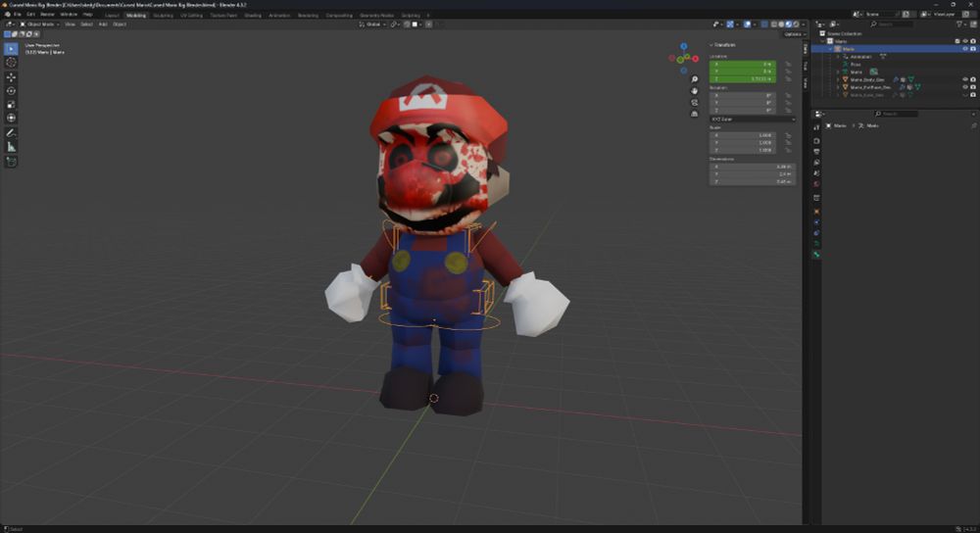
Task: Toggle X-ray view in viewport header
Action: point(762,24)
